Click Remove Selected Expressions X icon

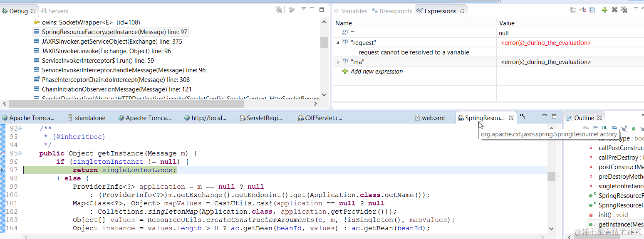pos(614,10)
